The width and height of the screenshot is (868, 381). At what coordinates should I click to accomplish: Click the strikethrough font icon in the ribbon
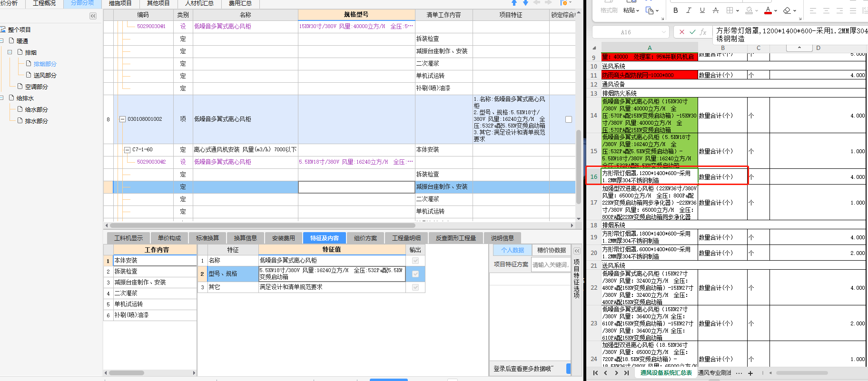pyautogui.click(x=715, y=10)
